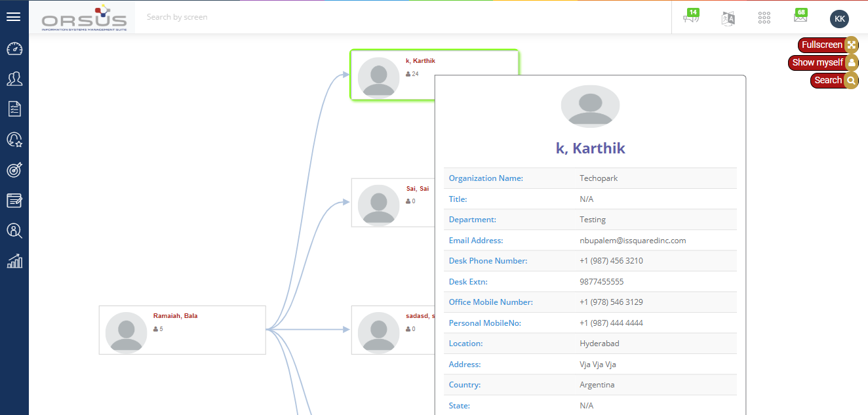The image size is (868, 415).
Task: Open mail inbox with 68 badge
Action: (x=800, y=18)
